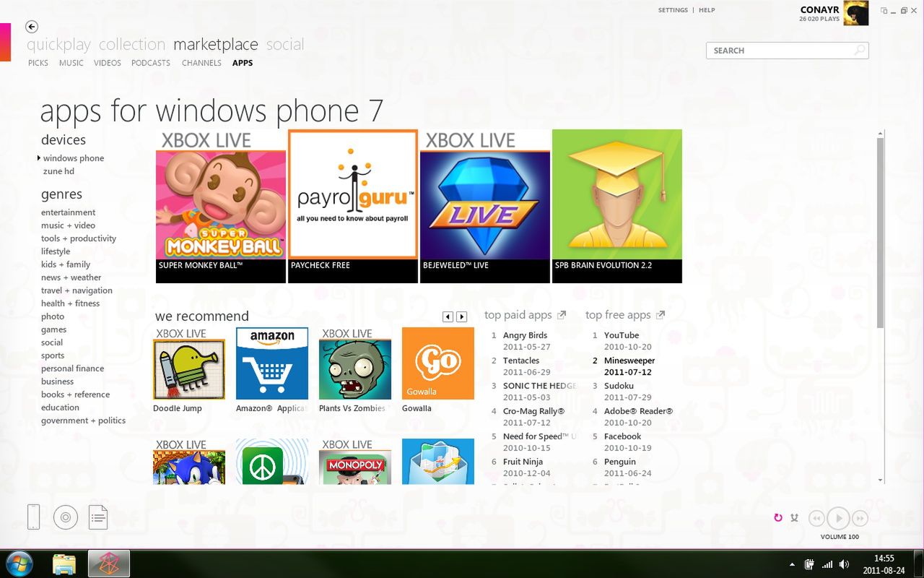Viewport: 924px width, 578px height.
Task: Open Minesweeper in top free
Action: (629, 361)
